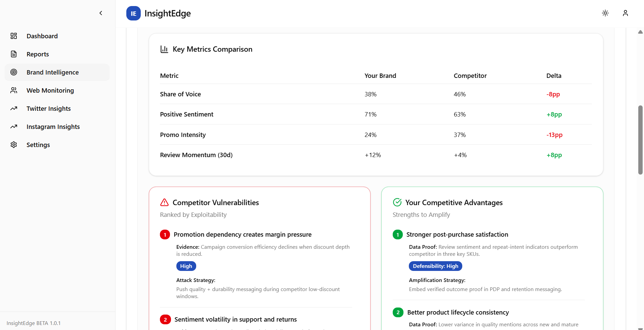This screenshot has width=644, height=330.
Task: Click the Competitor Vulnerabilities warning icon
Action: [165, 202]
